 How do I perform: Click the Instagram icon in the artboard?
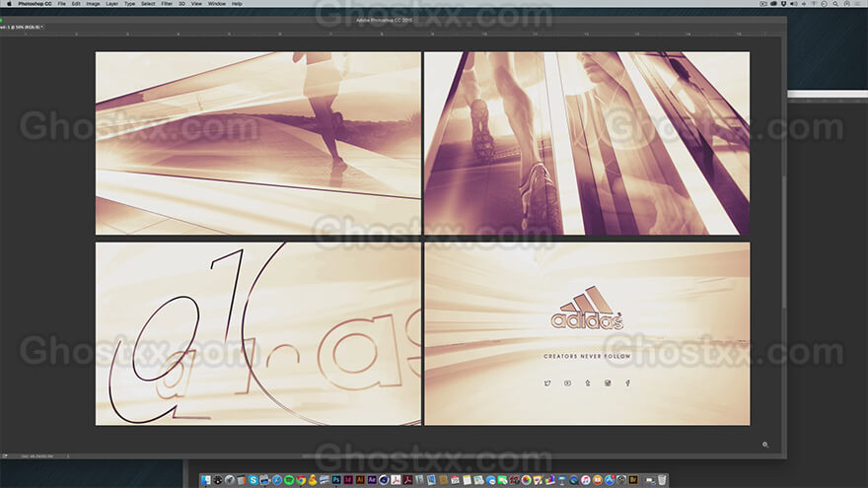[x=608, y=383]
